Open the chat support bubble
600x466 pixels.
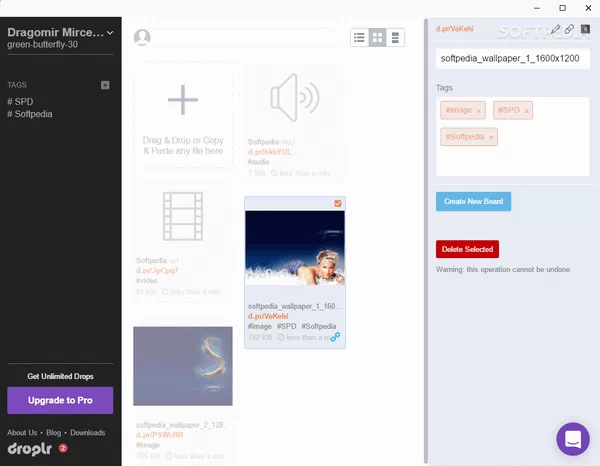click(573, 439)
